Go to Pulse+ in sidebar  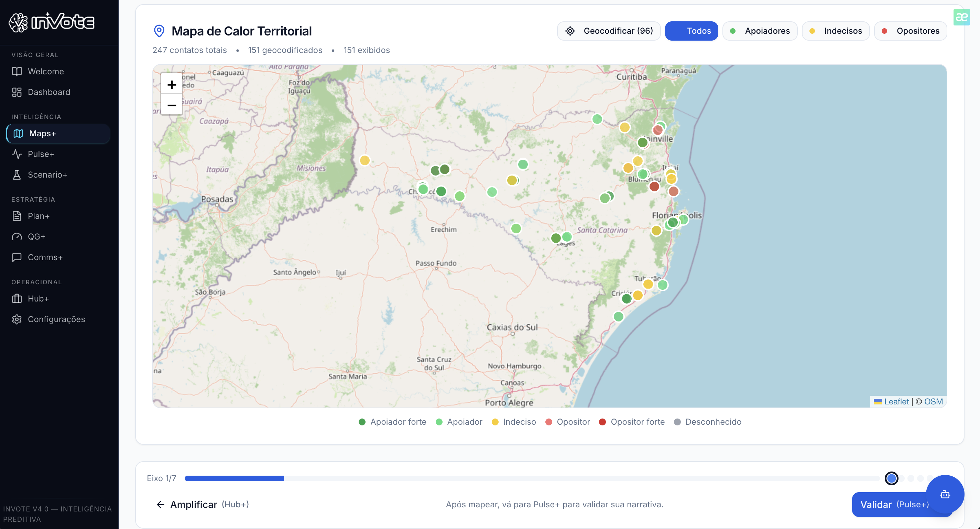click(x=58, y=154)
